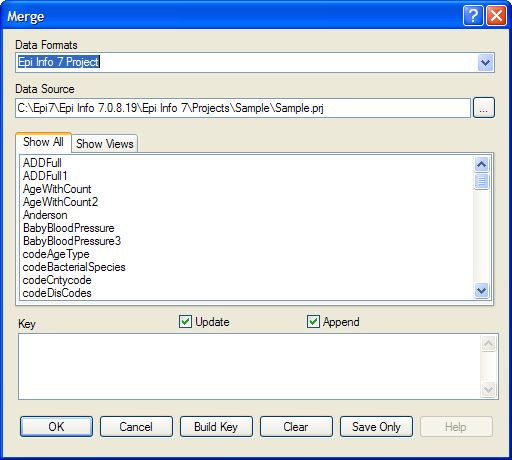
Task: Switch to the Show All tab
Action: (x=43, y=142)
